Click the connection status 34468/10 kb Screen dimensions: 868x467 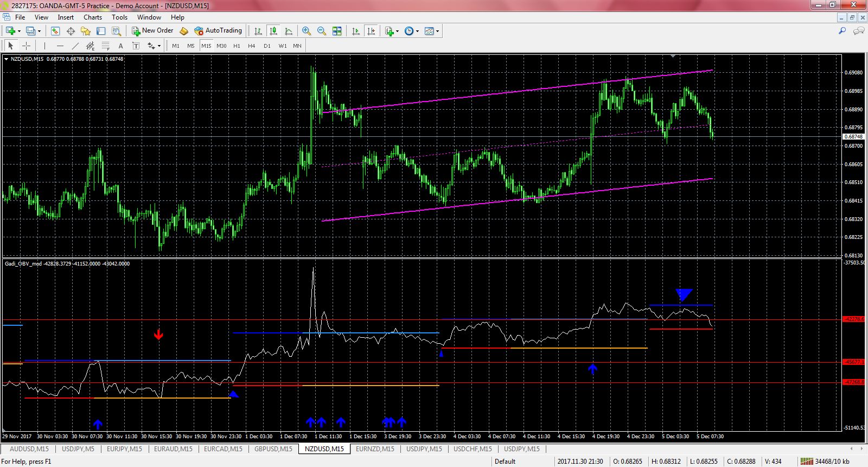click(x=825, y=462)
